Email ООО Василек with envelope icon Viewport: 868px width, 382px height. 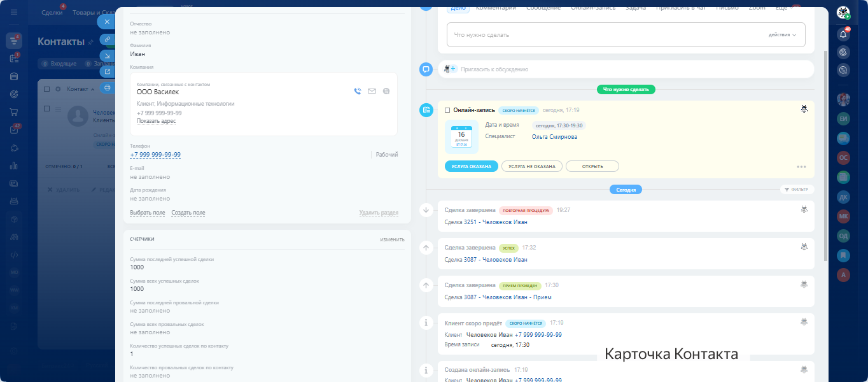[x=372, y=91]
